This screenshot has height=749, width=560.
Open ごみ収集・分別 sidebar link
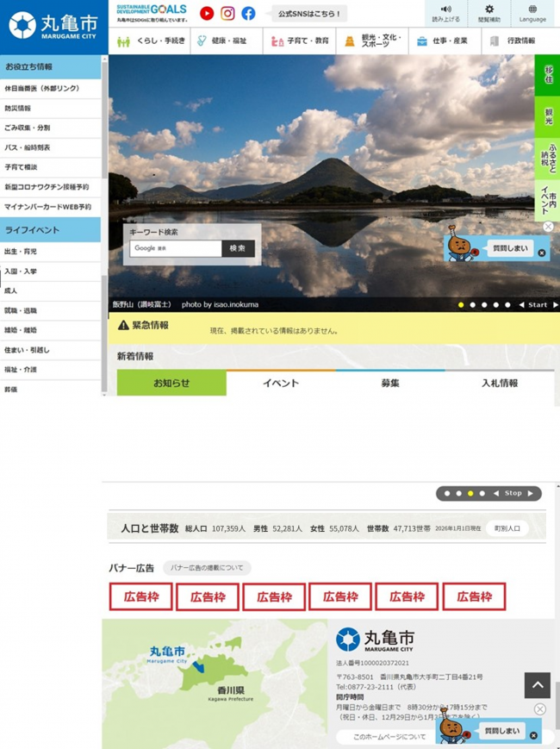point(51,128)
